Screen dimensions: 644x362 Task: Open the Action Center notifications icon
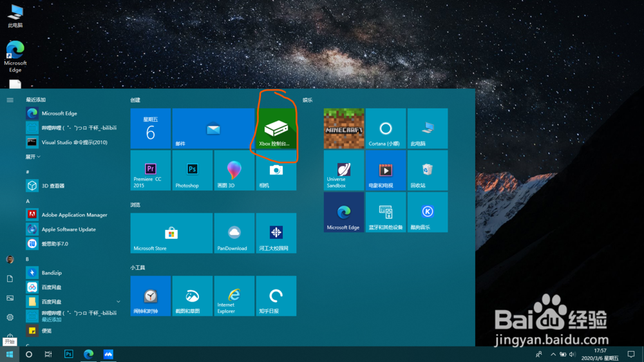[631, 354]
